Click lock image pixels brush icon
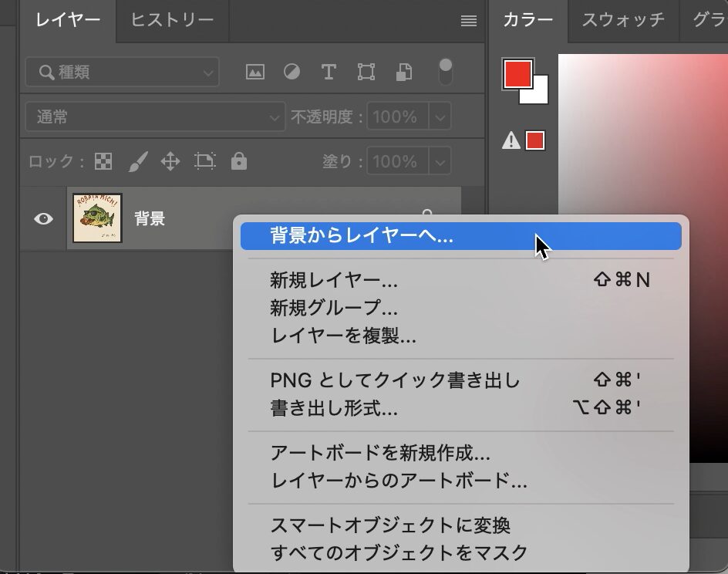Screen dimensions: 728x574 137,161
